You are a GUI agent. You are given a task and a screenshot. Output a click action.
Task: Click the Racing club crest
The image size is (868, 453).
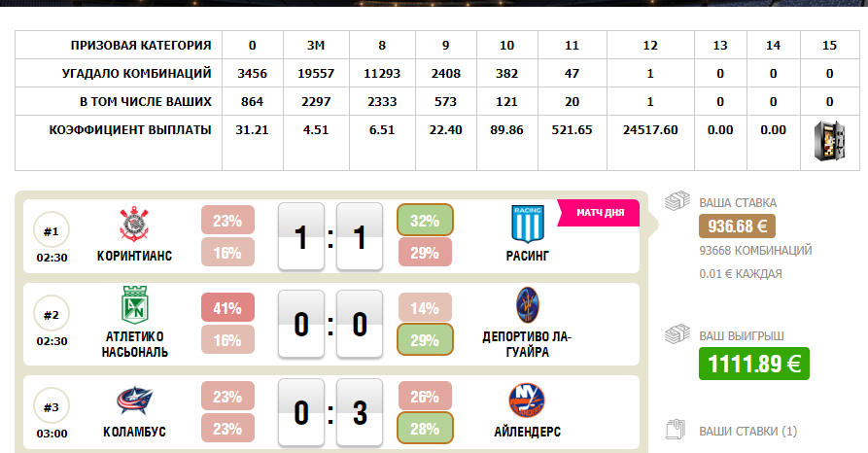tap(528, 224)
